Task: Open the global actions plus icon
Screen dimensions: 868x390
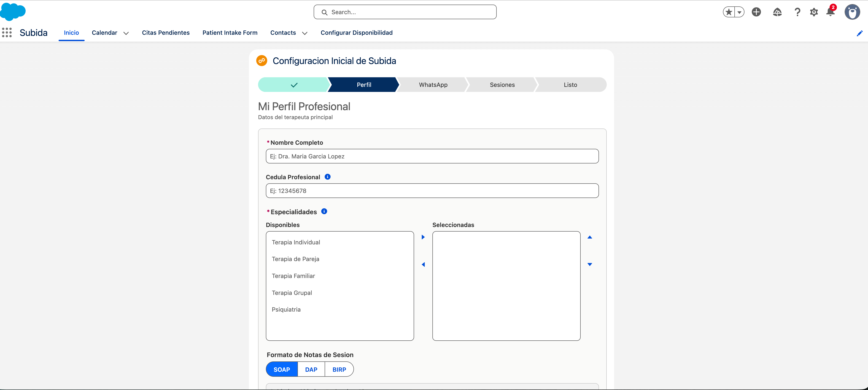Action: (756, 12)
